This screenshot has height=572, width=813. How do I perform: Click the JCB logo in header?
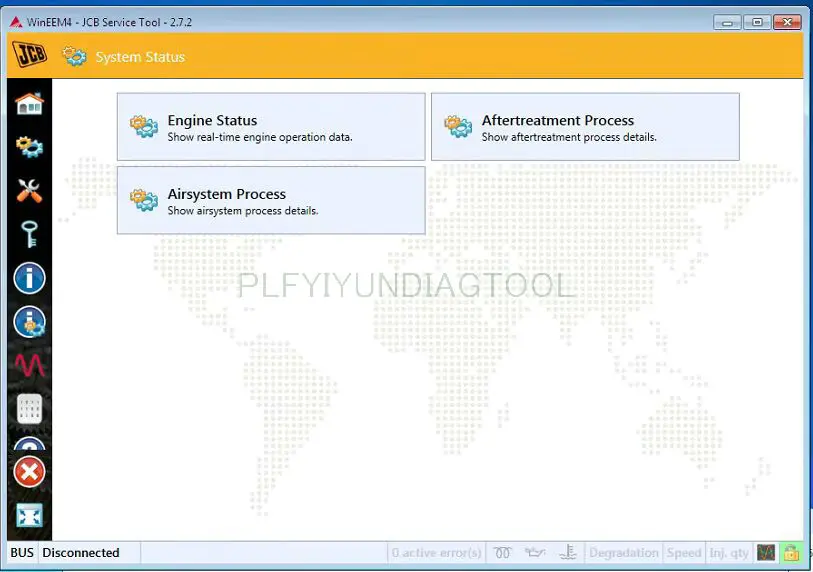(x=30, y=54)
